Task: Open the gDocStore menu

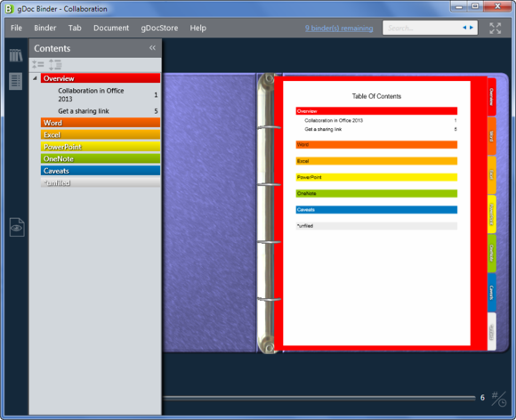Action: [x=159, y=28]
